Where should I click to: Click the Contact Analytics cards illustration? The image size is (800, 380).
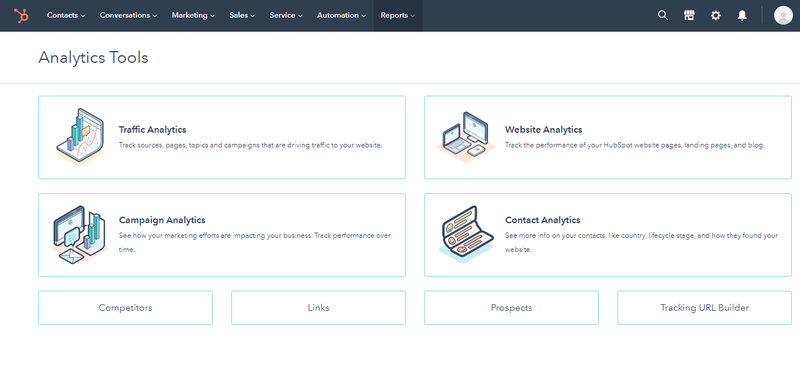tap(466, 234)
